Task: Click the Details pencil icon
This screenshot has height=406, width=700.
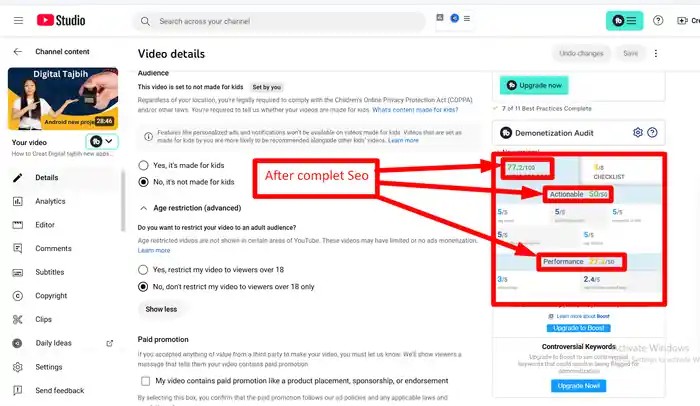Action: [x=17, y=178]
